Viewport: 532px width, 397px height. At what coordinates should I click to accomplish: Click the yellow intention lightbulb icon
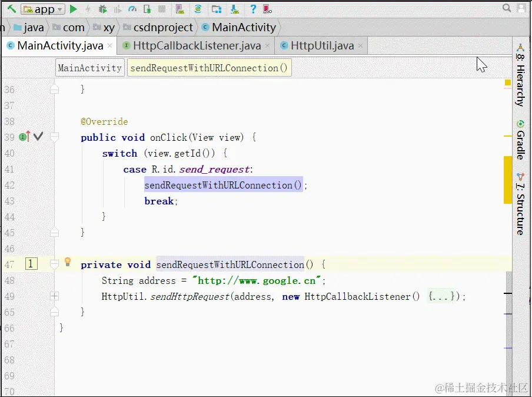point(68,262)
